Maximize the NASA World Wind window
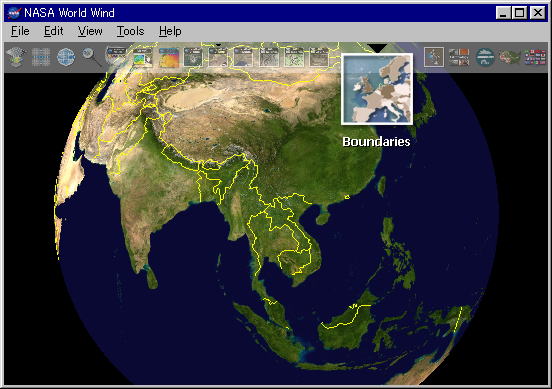 click(520, 13)
